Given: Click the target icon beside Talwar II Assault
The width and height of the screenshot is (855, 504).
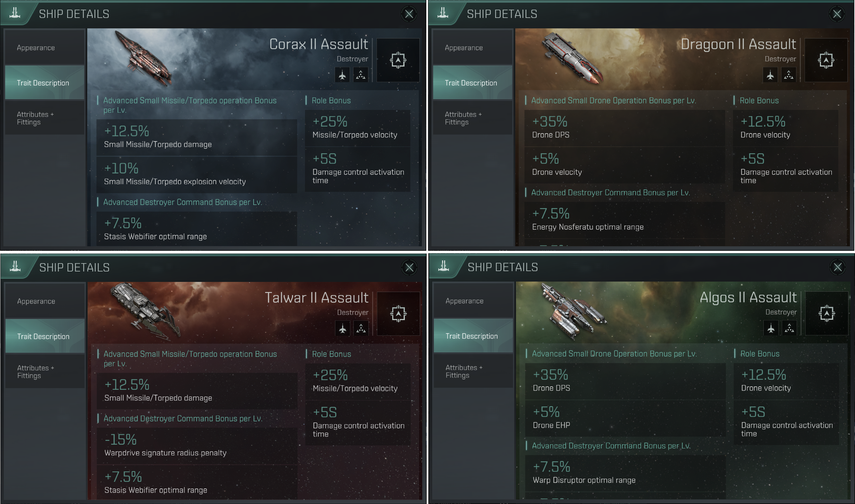Looking at the screenshot, I should 398,314.
